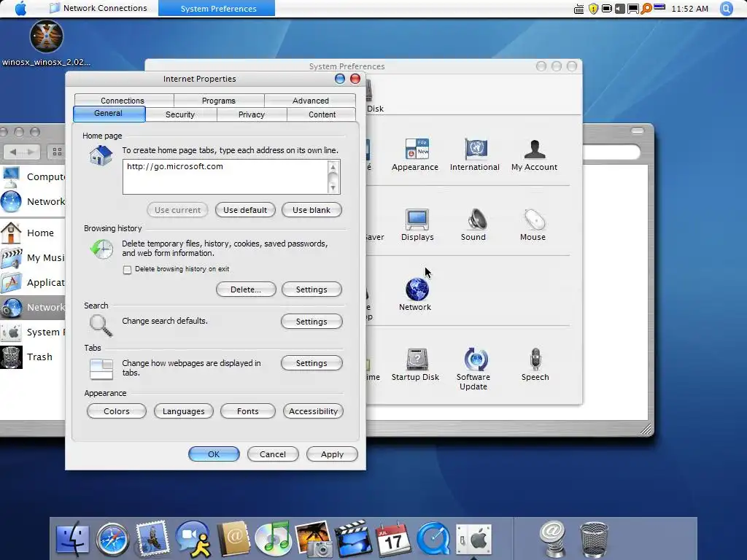747x560 pixels.
Task: Open International preferences icon
Action: pyautogui.click(x=474, y=155)
